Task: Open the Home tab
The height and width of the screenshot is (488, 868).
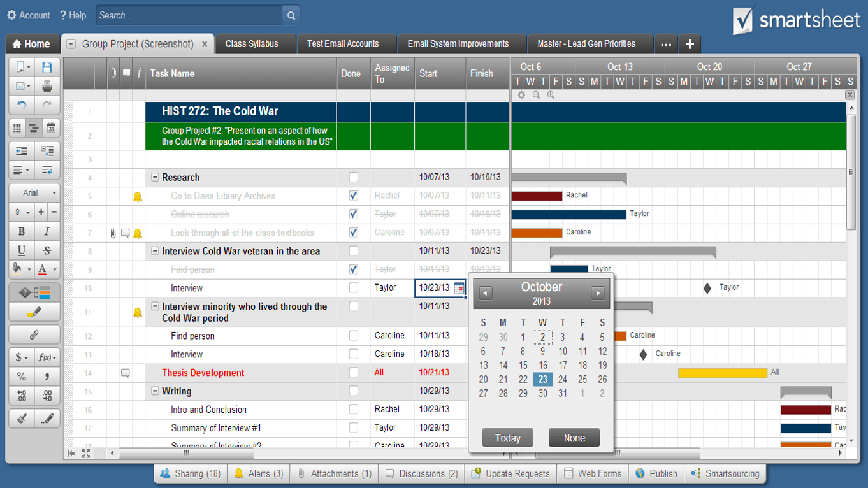Action: click(x=32, y=44)
